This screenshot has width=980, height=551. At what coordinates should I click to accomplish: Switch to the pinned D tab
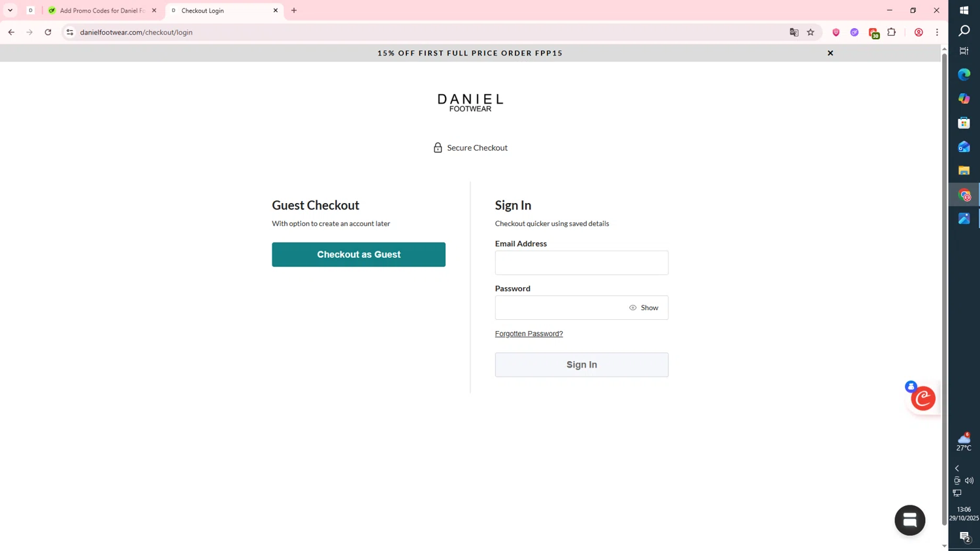[31, 10]
